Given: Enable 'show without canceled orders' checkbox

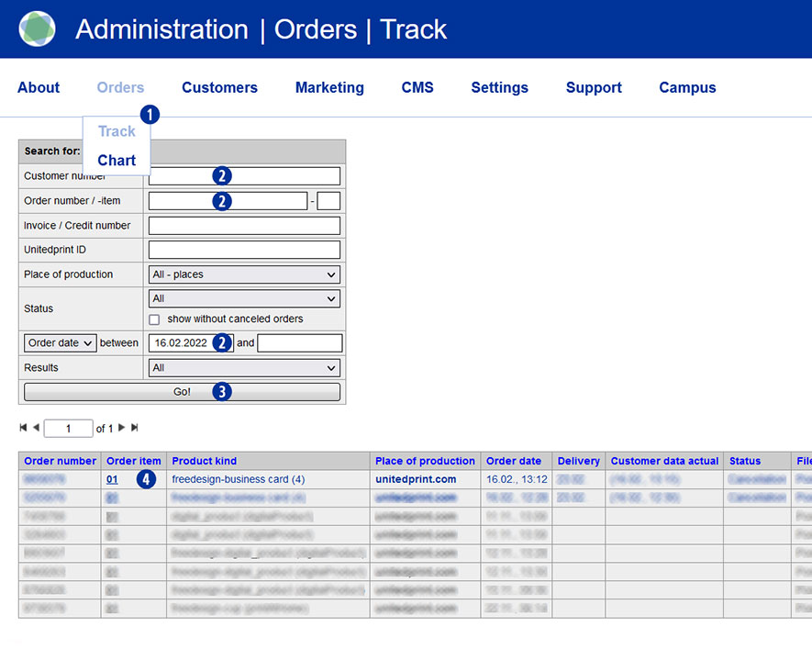Looking at the screenshot, I should (154, 319).
